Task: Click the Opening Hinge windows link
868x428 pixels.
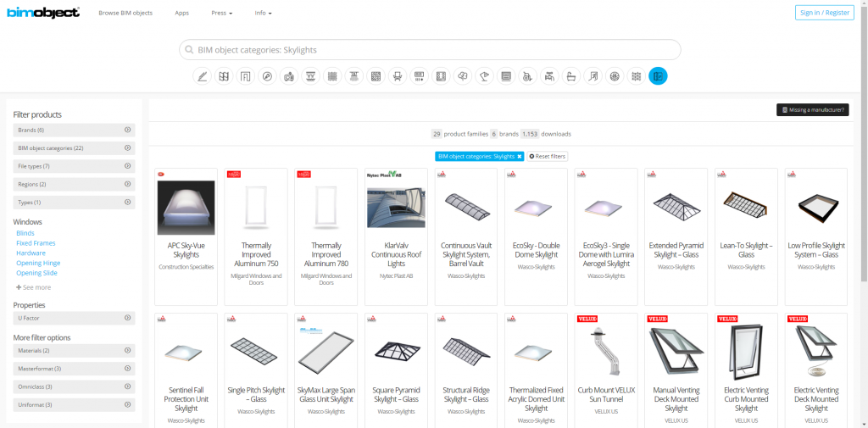Action: click(x=38, y=263)
